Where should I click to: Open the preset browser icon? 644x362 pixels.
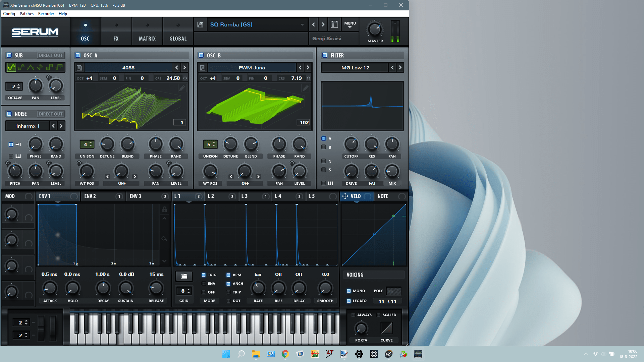(334, 24)
